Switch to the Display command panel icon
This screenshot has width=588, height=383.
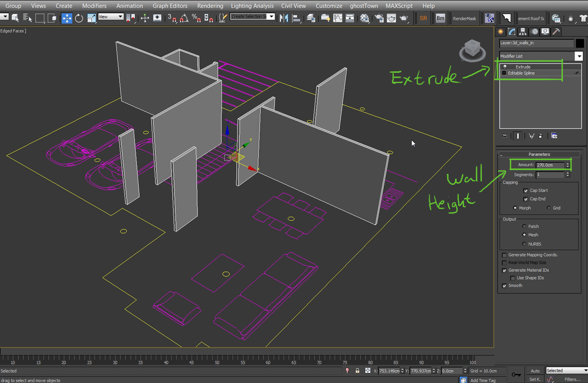(544, 32)
